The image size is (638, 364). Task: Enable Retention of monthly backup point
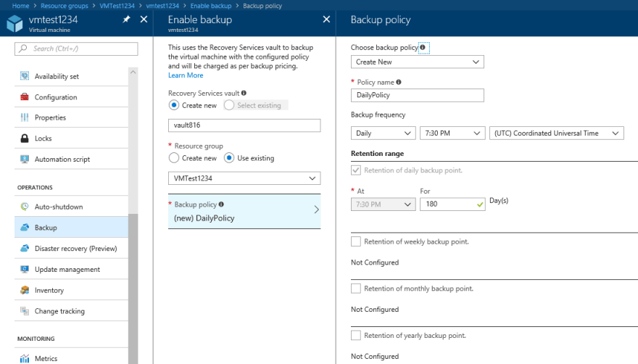coord(356,289)
